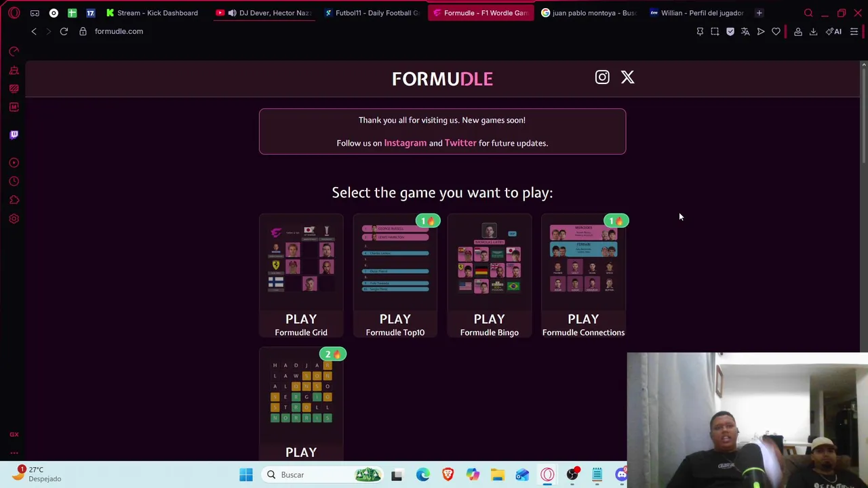Open Brave browser from taskbar
This screenshot has width=868, height=488.
coord(448,475)
